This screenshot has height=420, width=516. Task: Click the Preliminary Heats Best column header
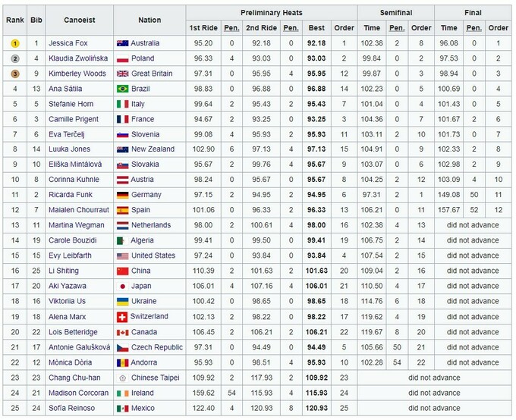click(x=316, y=28)
